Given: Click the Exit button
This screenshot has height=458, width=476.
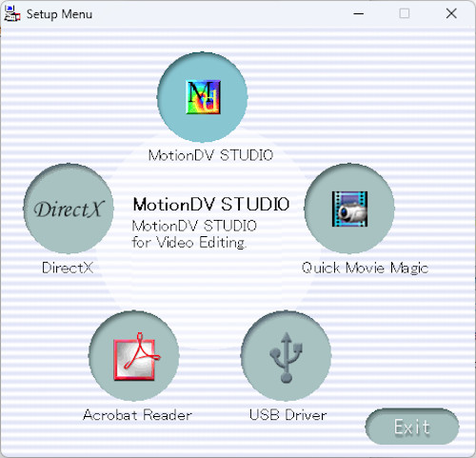Looking at the screenshot, I should coord(412,427).
